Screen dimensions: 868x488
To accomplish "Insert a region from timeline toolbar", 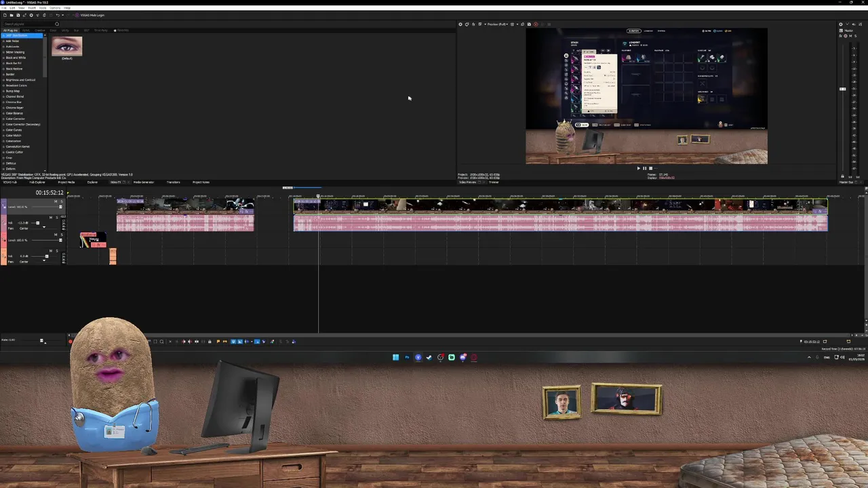I will click(x=225, y=342).
